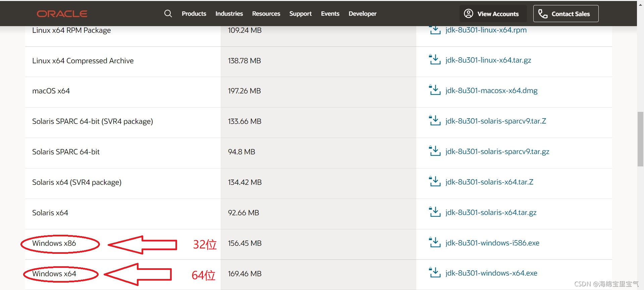The image size is (644, 290).
Task: Select the 'Solaris x64' row label
Action: tap(50, 213)
